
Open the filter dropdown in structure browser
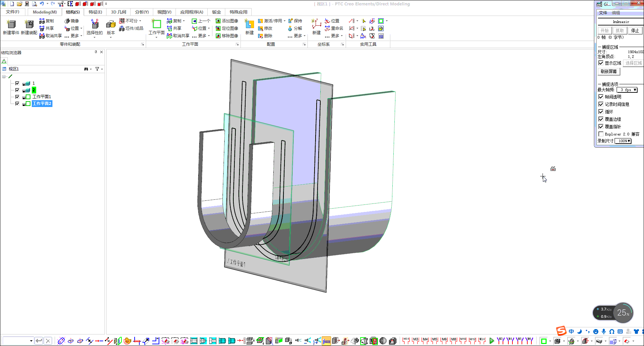pyautogui.click(x=102, y=69)
